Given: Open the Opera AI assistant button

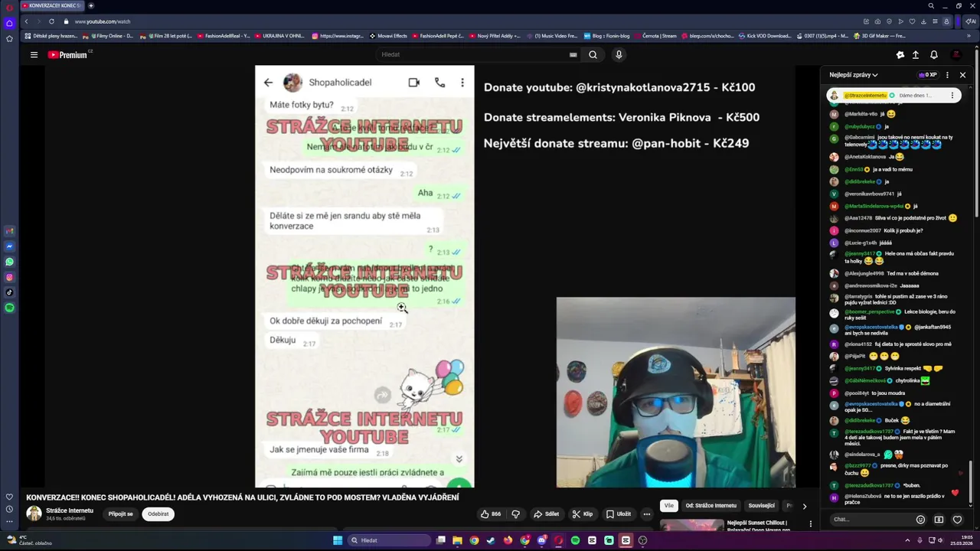Looking at the screenshot, I should point(970,21).
